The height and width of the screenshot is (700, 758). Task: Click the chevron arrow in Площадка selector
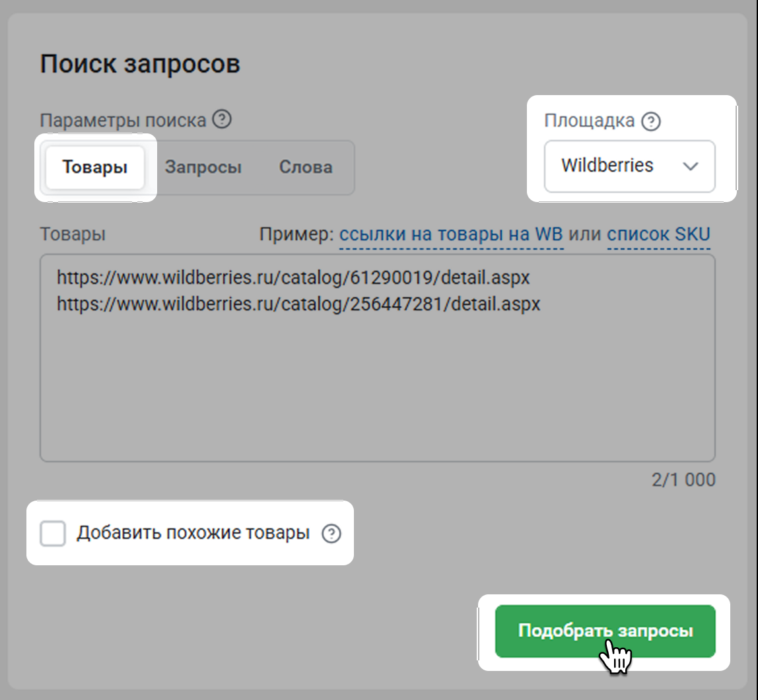click(x=691, y=167)
